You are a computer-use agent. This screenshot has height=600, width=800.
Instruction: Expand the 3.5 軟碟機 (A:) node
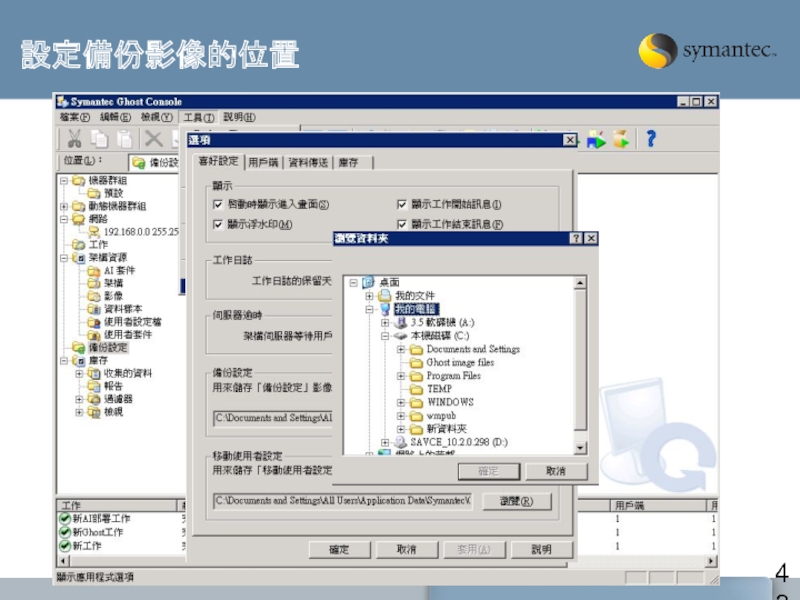(385, 323)
